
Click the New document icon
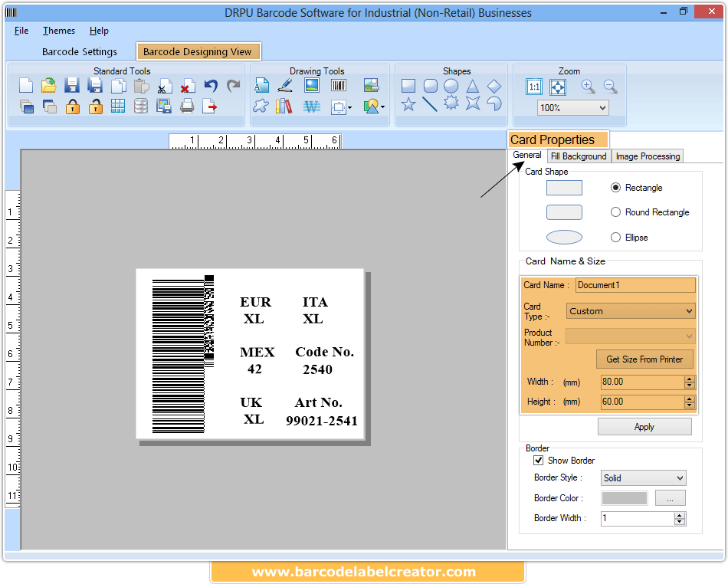(x=26, y=86)
